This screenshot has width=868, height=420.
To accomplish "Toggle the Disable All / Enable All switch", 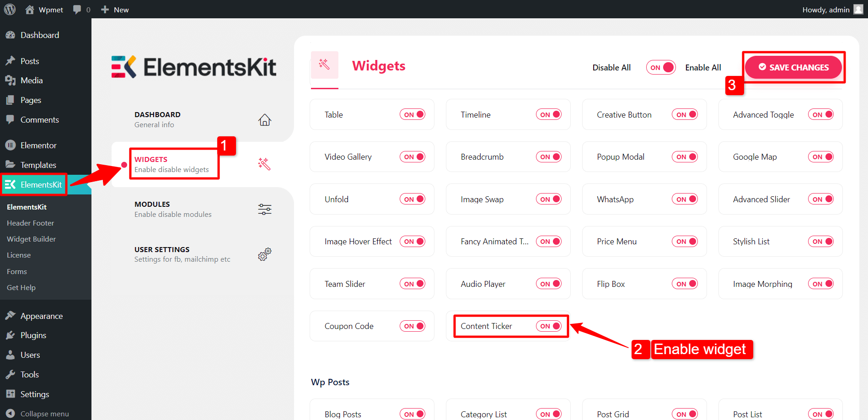I will 661,67.
